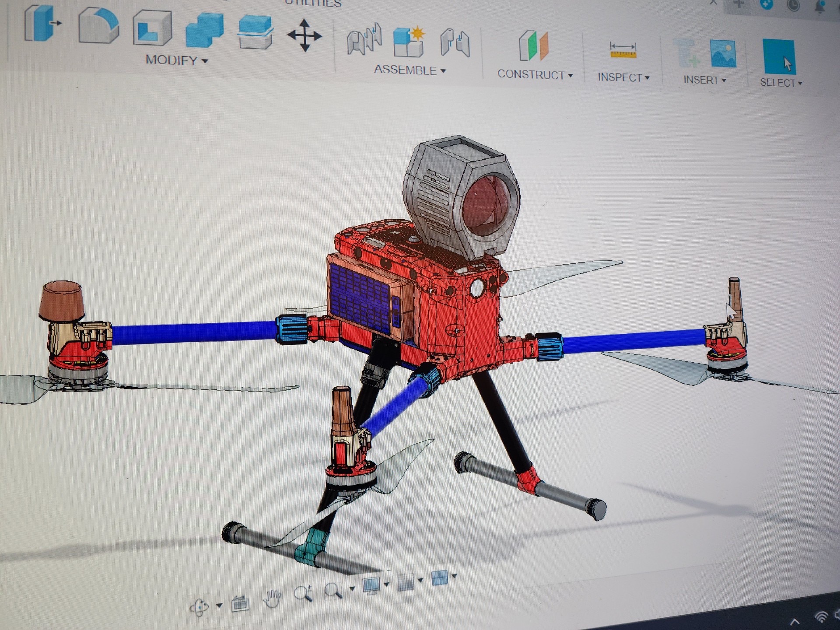This screenshot has width=840, height=630.
Task: Expand the Viewports dropdown arrow
Action: [x=455, y=576]
